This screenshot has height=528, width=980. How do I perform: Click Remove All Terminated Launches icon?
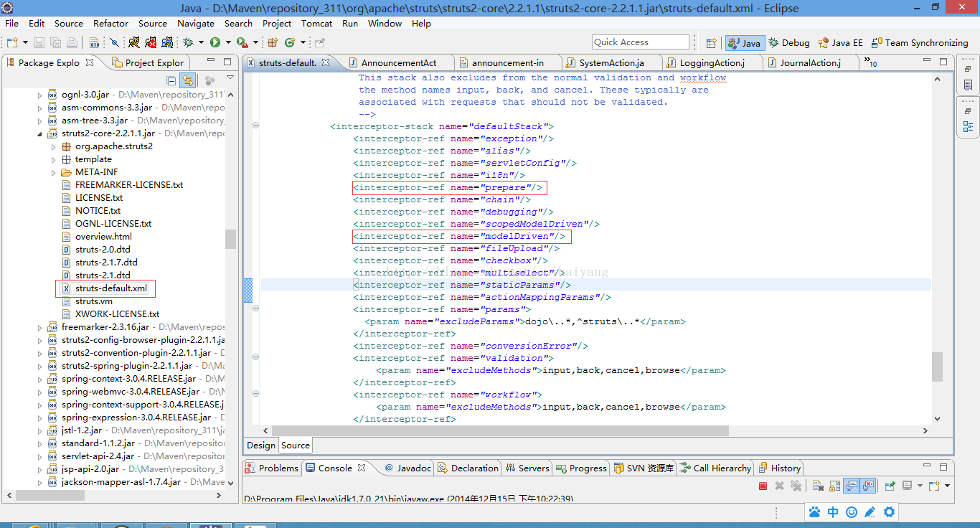[x=796, y=486]
